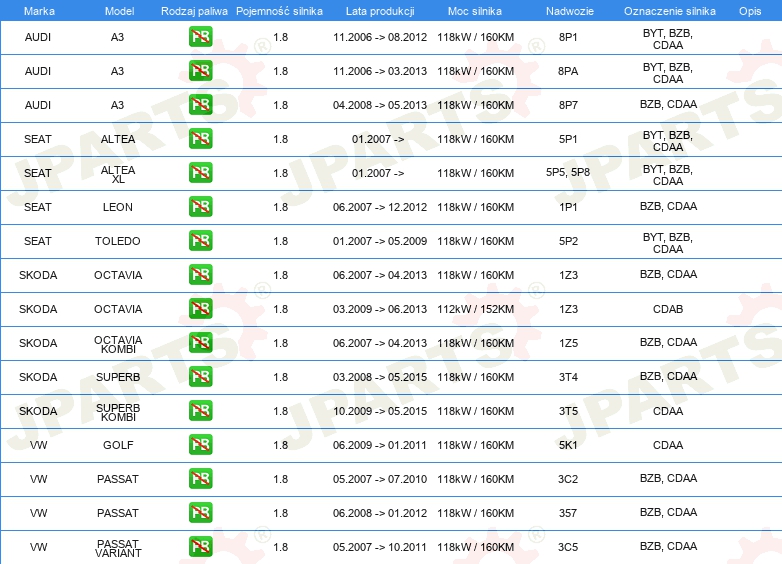Click the fuel icon in the OCTAVIA KOMBI row

click(200, 343)
